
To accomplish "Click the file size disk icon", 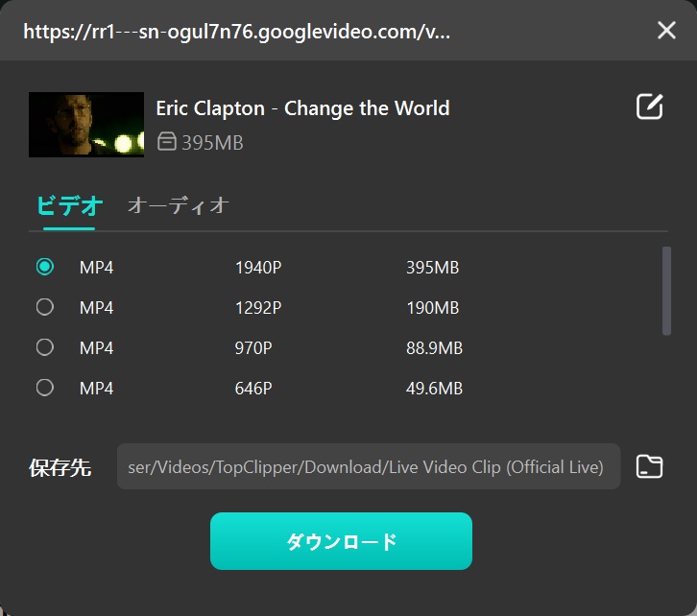I will click(167, 143).
